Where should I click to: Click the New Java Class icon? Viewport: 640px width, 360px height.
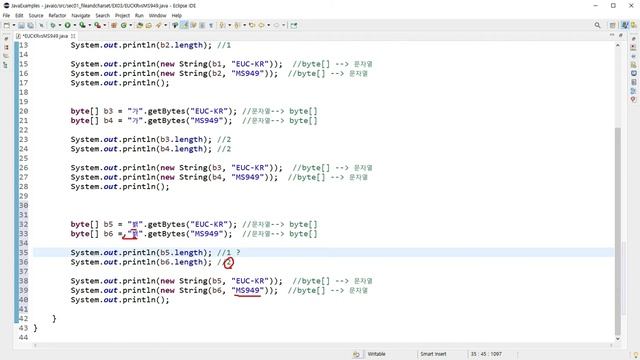point(123,25)
